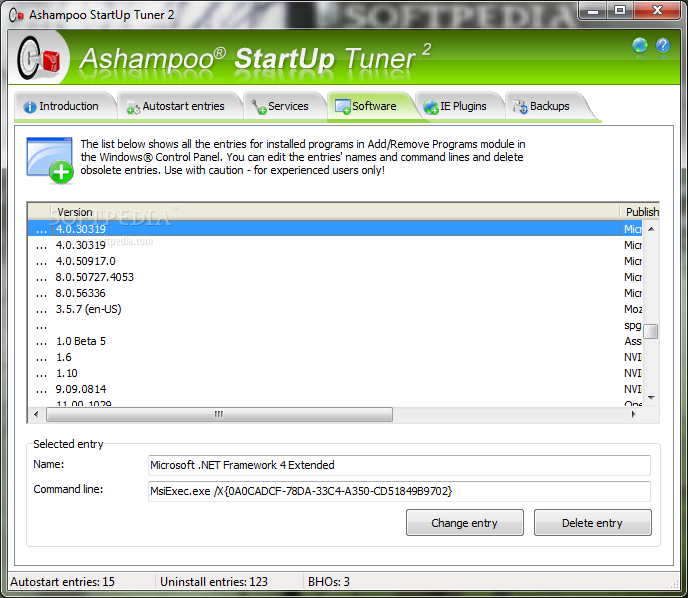Open the globe web link icon
Viewport: 688px width, 598px height.
[x=639, y=45]
